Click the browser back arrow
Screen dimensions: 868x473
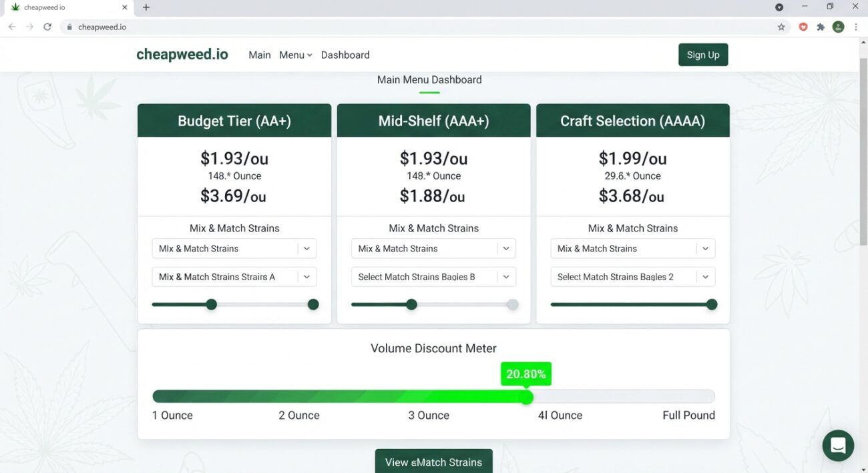tap(12, 27)
